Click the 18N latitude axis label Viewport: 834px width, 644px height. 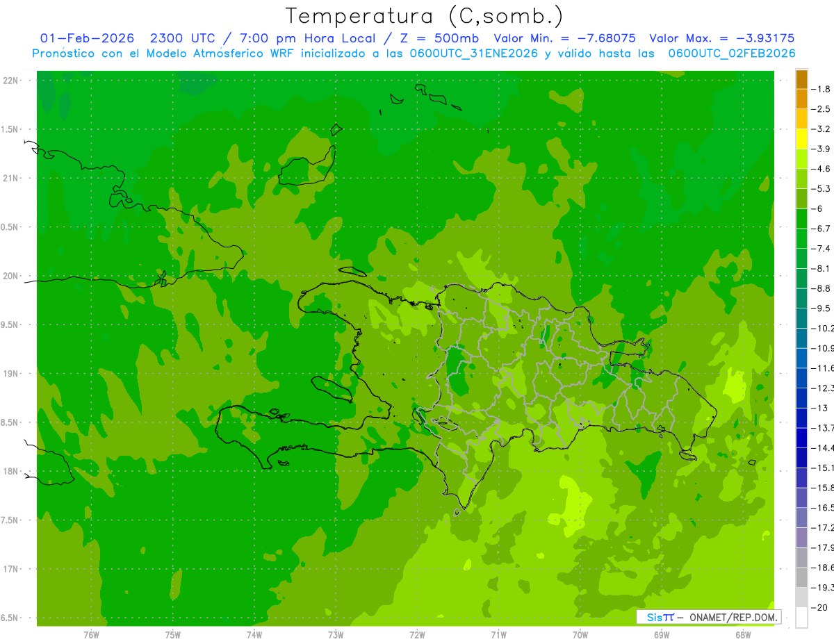tap(10, 472)
